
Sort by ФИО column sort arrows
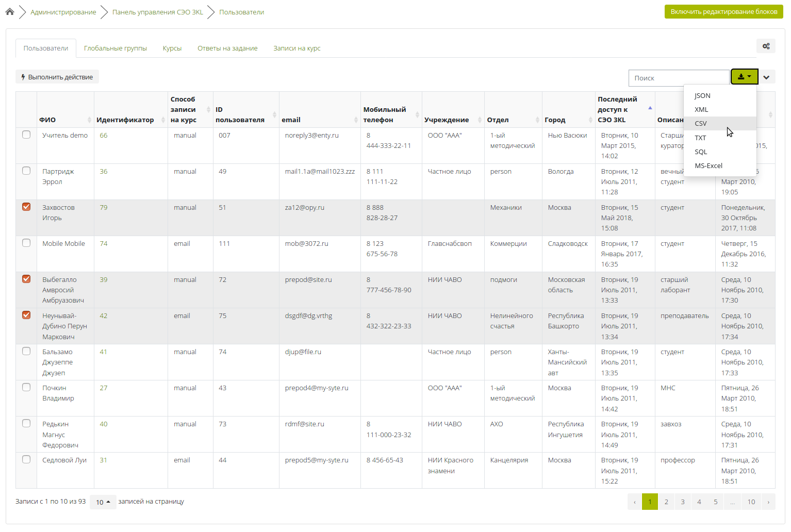coord(90,120)
